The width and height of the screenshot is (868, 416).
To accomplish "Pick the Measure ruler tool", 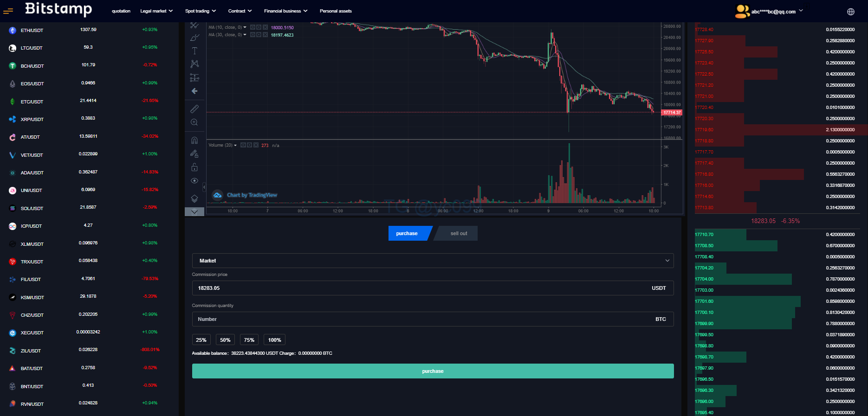I will click(x=194, y=109).
